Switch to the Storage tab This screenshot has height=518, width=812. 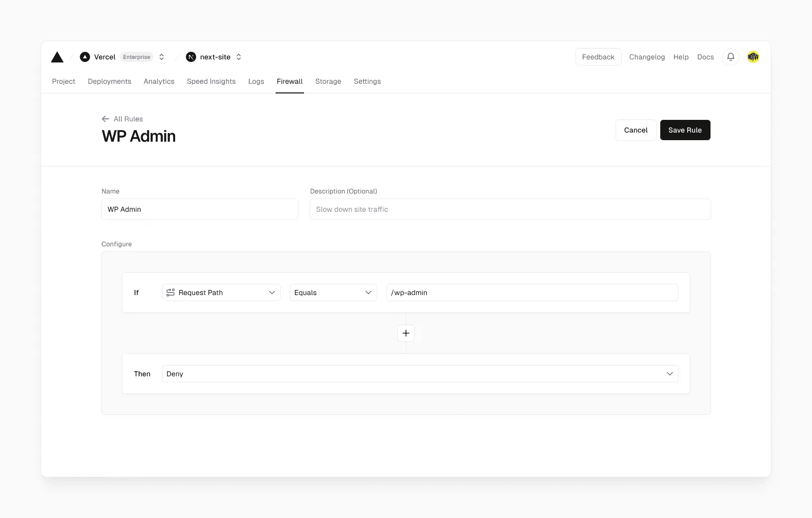[x=328, y=81]
